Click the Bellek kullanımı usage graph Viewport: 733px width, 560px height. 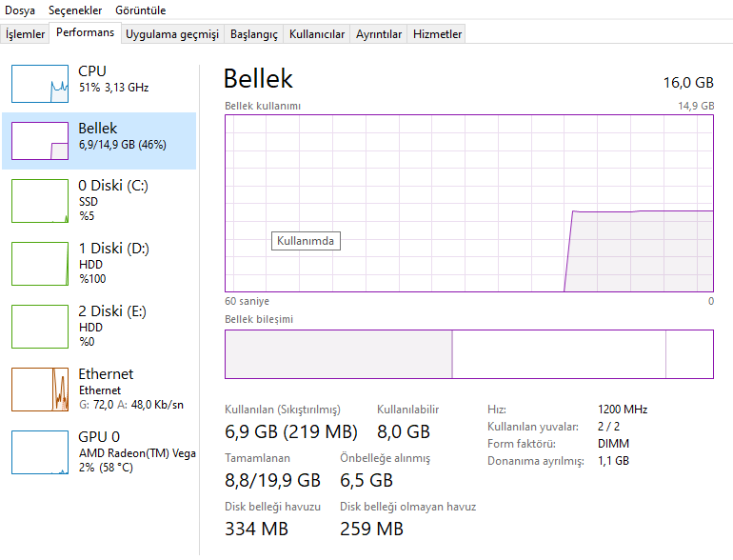tap(468, 203)
